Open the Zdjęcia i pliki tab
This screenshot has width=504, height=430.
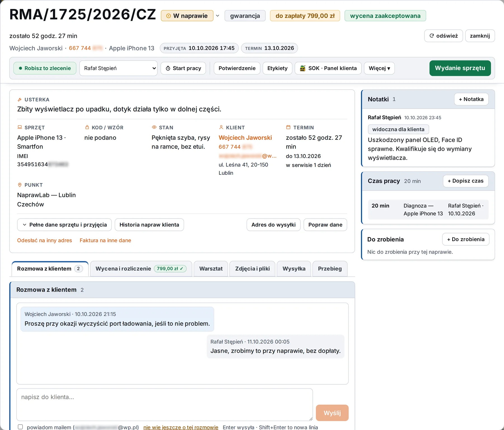pos(252,269)
